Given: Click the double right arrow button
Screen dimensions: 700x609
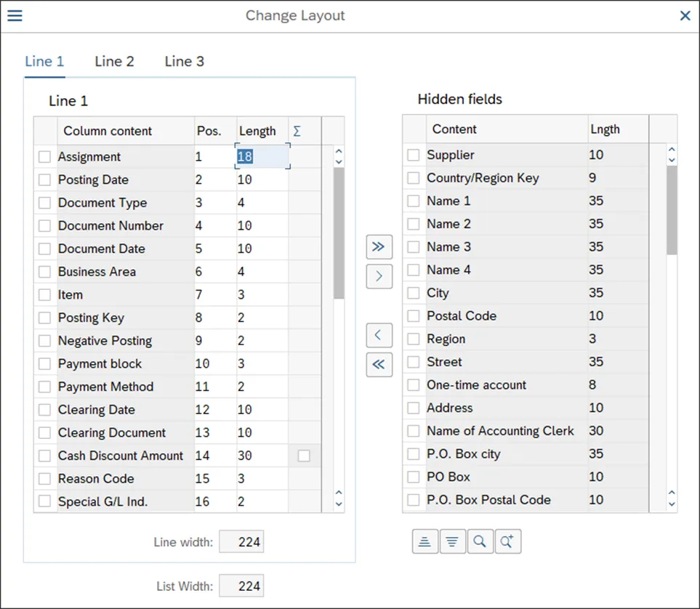Looking at the screenshot, I should coord(379,247).
